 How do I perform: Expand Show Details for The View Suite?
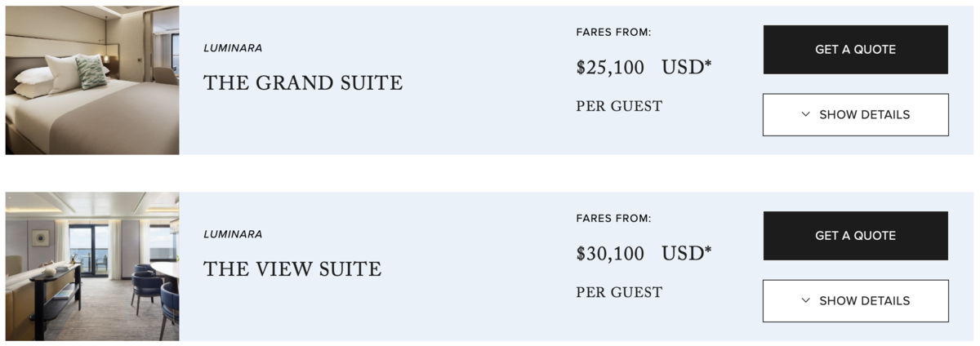click(x=856, y=301)
